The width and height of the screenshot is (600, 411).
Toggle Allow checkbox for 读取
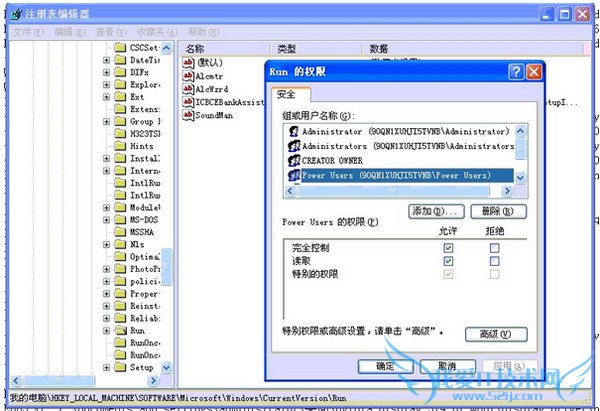click(x=448, y=261)
